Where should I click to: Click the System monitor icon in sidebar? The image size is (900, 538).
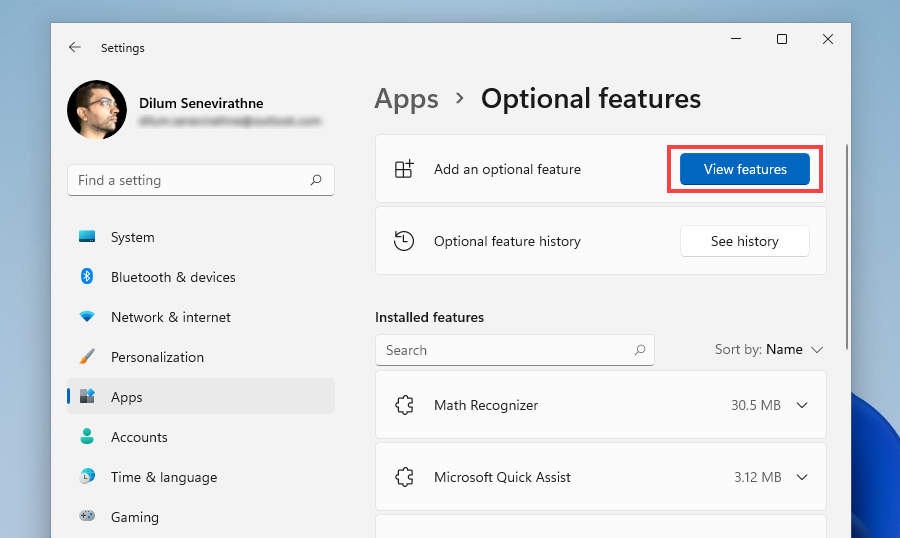click(x=87, y=237)
